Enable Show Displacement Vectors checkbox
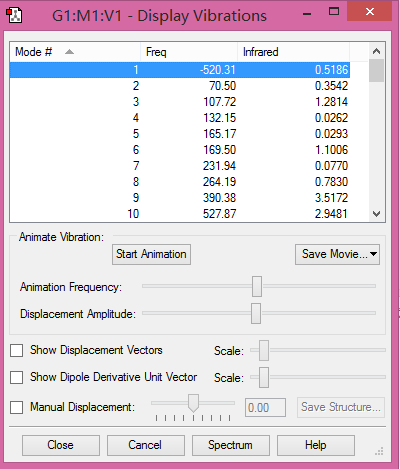Image resolution: width=400 pixels, height=469 pixels. click(x=17, y=350)
